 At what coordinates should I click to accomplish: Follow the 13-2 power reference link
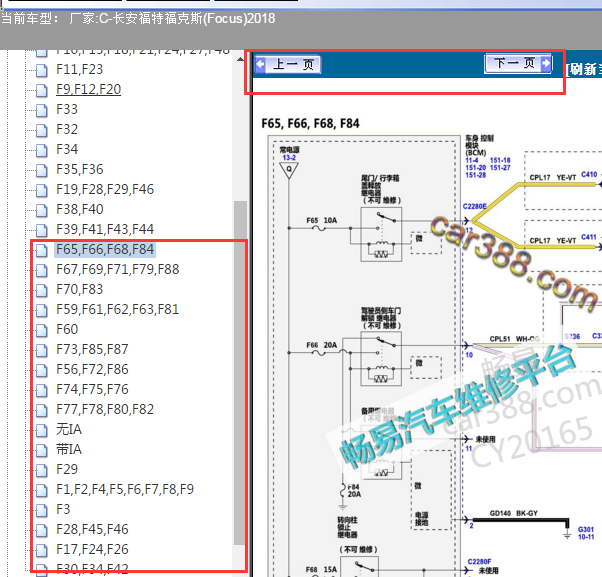click(289, 158)
